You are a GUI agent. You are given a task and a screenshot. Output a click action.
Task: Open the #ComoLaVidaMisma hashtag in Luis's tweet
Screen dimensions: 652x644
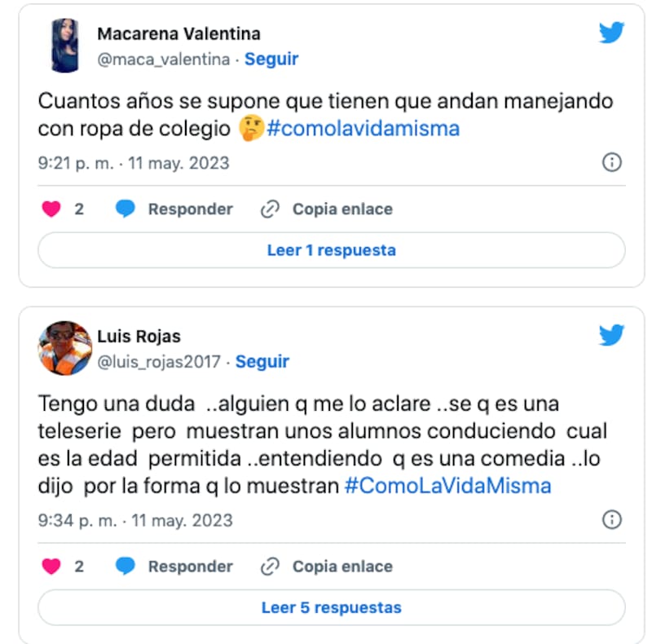click(447, 486)
